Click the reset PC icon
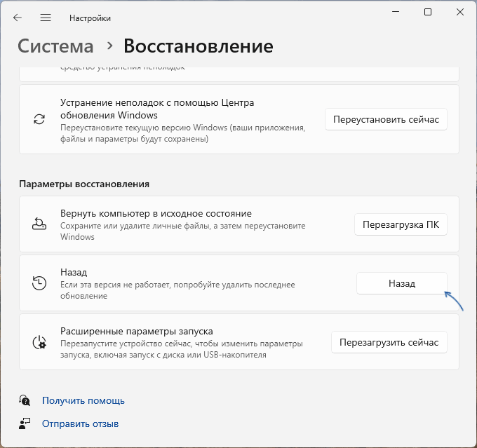Viewport: 477px width, 448px height. 39,224
